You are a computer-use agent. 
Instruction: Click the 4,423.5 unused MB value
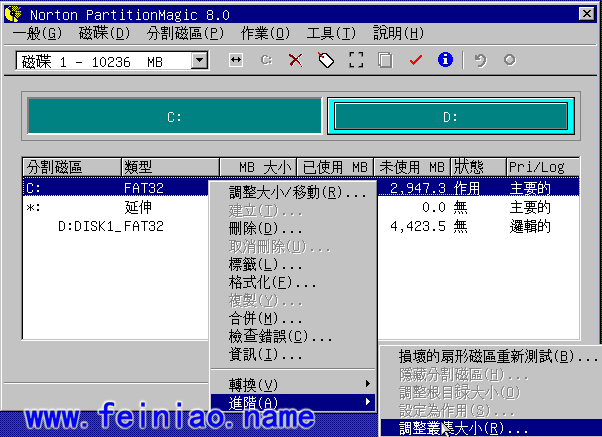tap(418, 226)
